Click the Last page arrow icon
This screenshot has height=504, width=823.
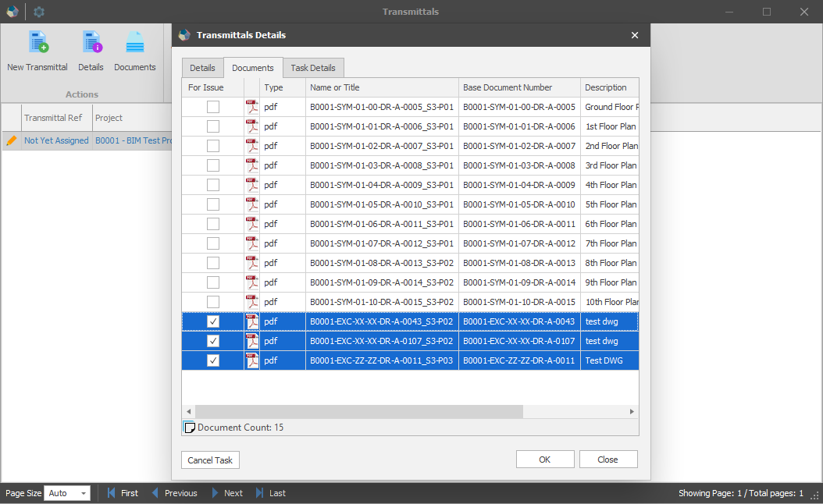(261, 493)
